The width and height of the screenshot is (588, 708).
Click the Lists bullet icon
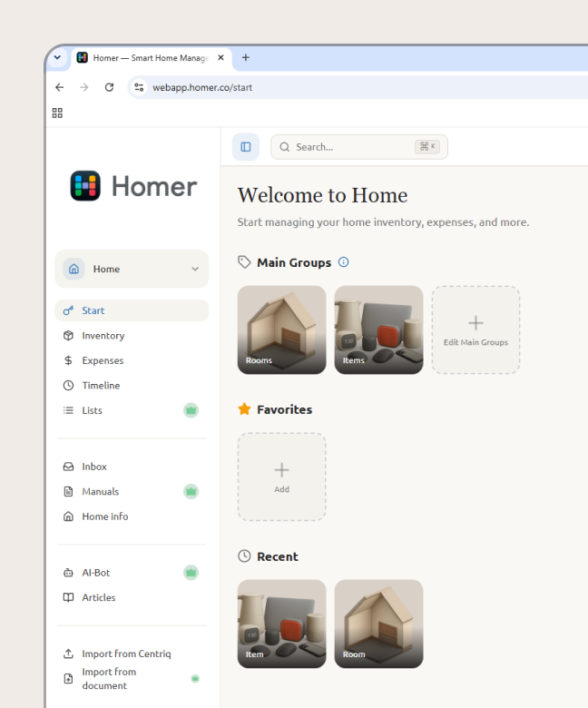click(x=68, y=410)
